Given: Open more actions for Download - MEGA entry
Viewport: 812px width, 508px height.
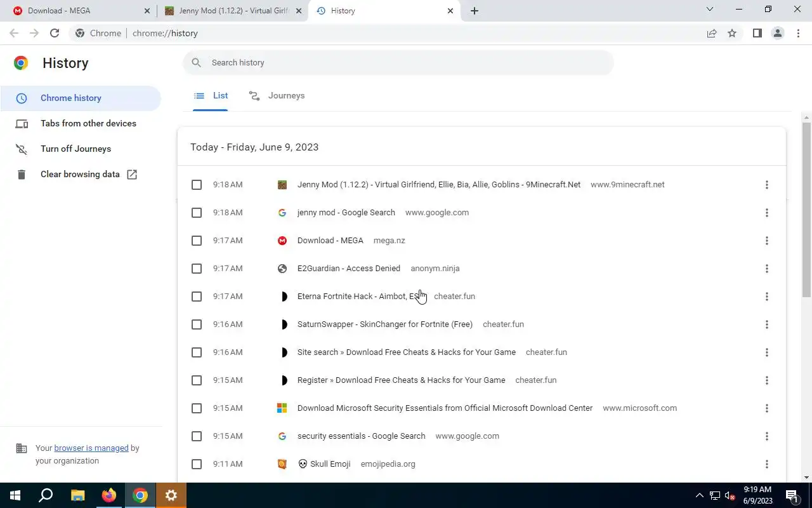Looking at the screenshot, I should 767,241.
